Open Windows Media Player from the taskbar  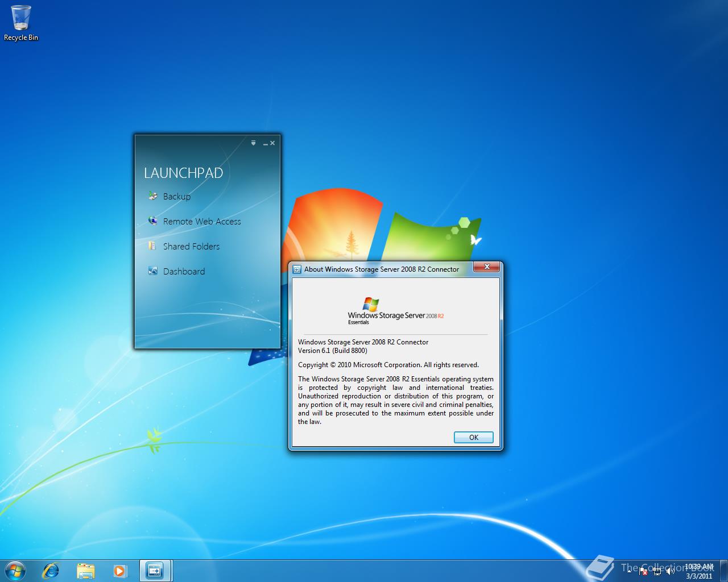point(120,570)
